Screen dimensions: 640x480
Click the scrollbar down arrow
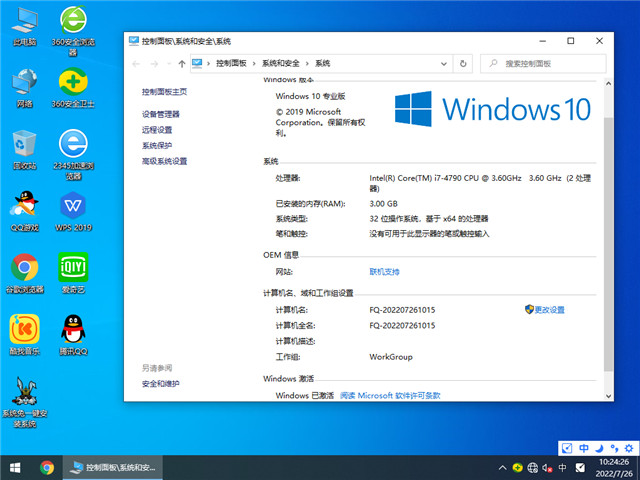(608, 396)
